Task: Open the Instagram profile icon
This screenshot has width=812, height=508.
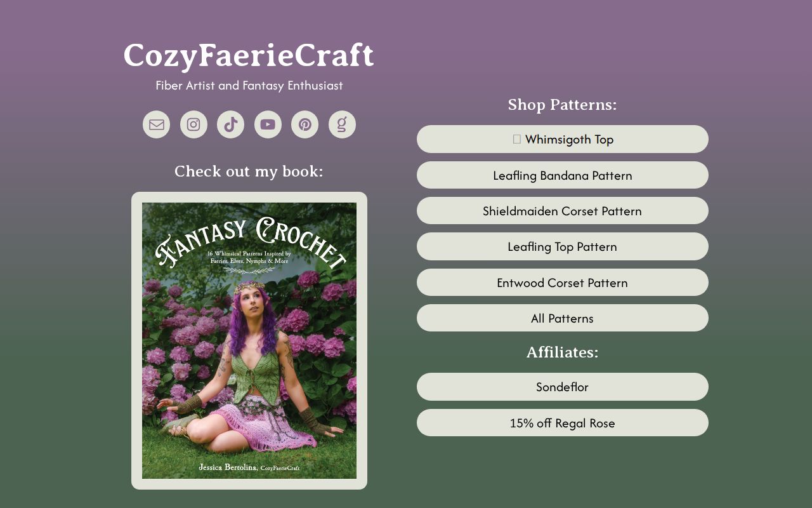Action: [193, 124]
